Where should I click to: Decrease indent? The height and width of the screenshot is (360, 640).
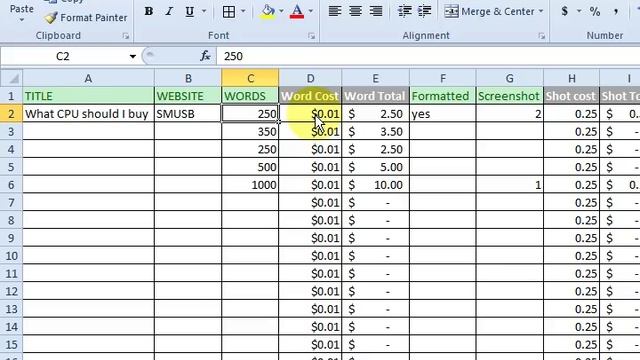[x=404, y=11]
